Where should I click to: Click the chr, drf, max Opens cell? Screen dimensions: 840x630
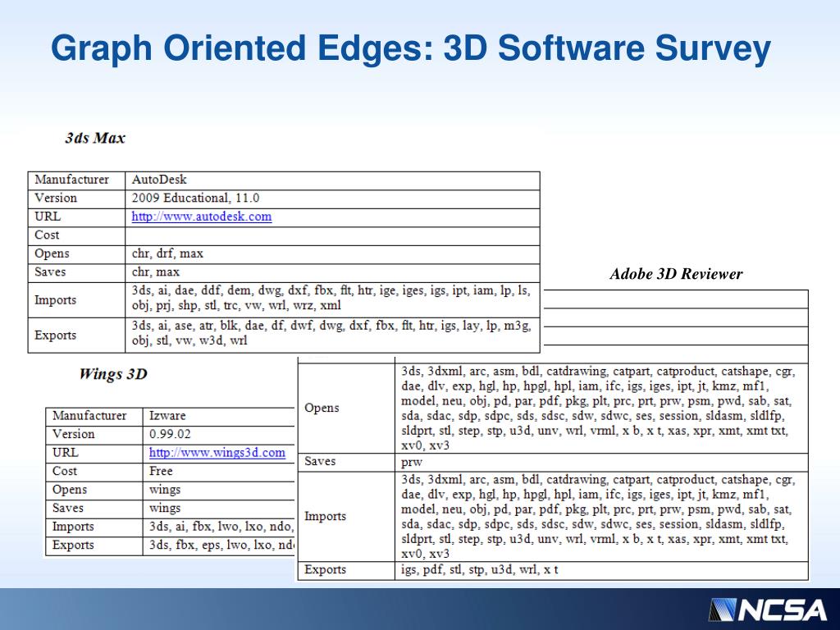click(x=167, y=253)
